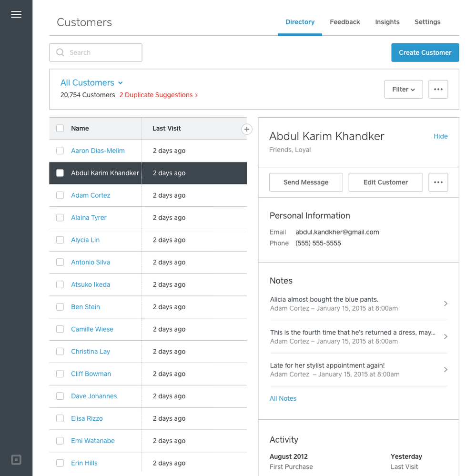Expand the All Customers dropdown
This screenshot has height=476, width=476.
point(91,83)
